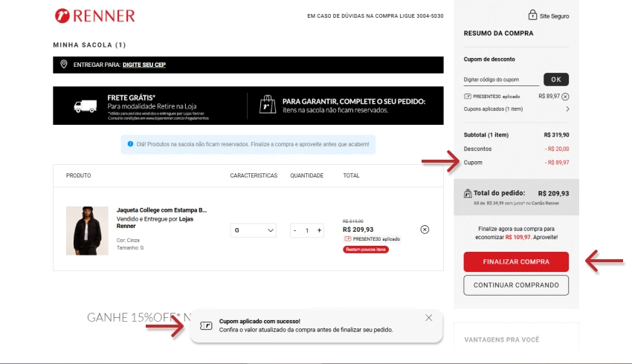Click the CARACTERISTICAS column header
632x364 pixels.
coord(254,175)
